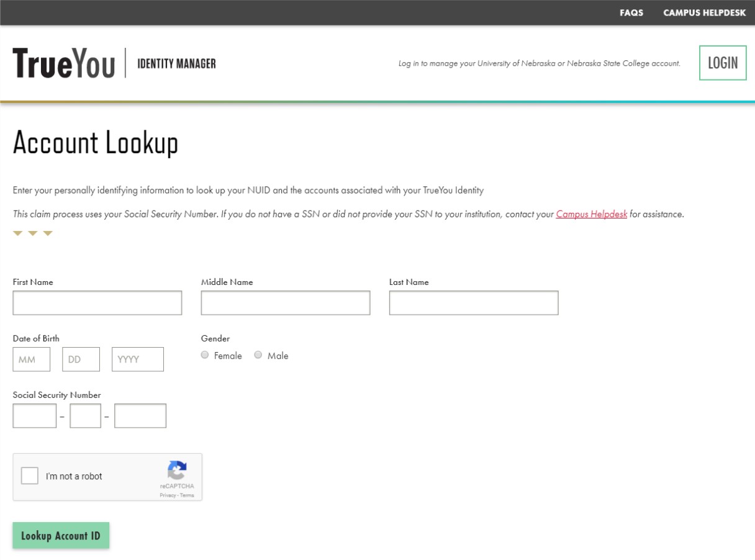Follow the Campus Helpdesk assistance link

point(590,214)
